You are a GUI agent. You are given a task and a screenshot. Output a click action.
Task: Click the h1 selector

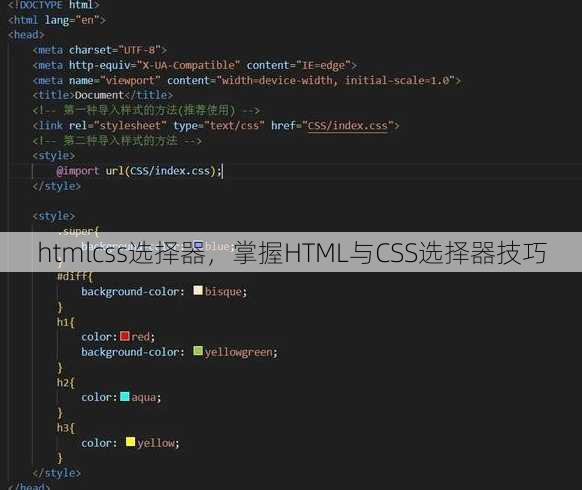click(x=63, y=321)
